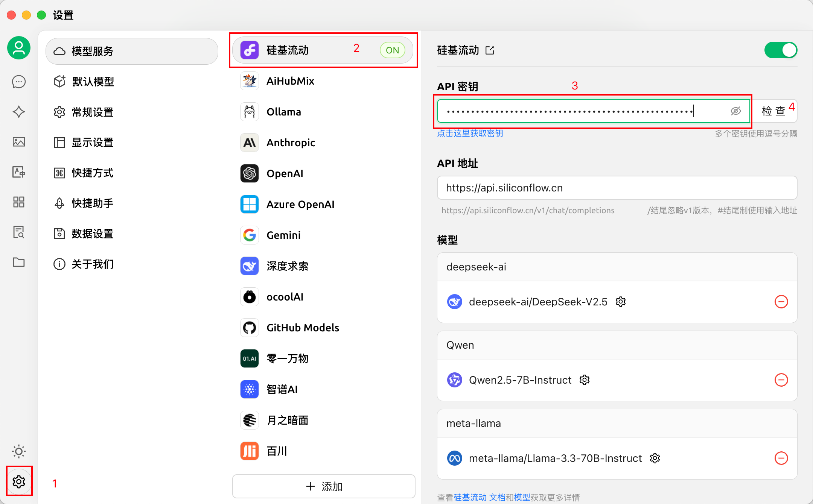This screenshot has height=504, width=813.
Task: Switch theme with the sun icon
Action: [x=19, y=451]
